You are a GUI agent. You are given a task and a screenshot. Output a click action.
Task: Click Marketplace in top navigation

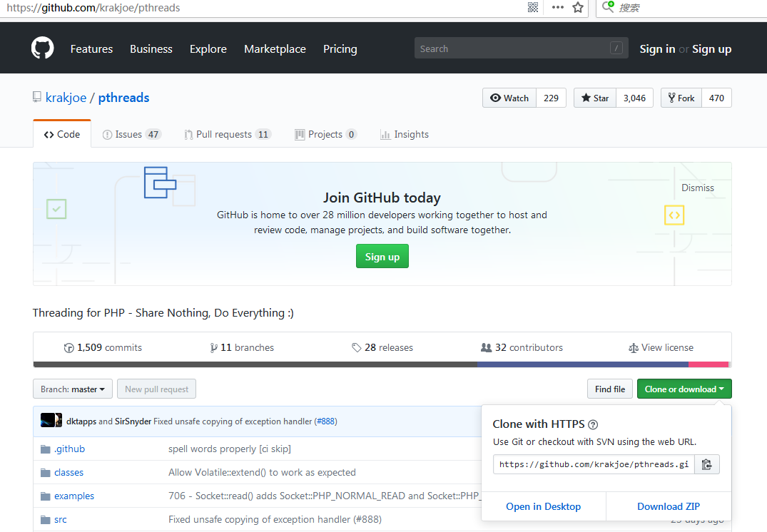(x=275, y=49)
